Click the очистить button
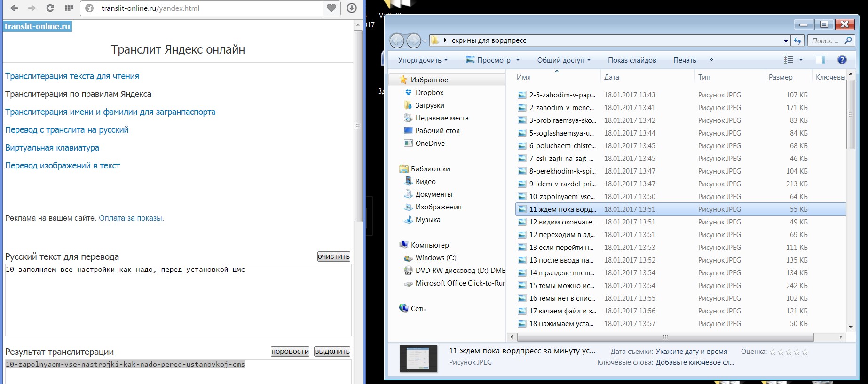Image resolution: width=868 pixels, height=384 pixels. pyautogui.click(x=334, y=256)
